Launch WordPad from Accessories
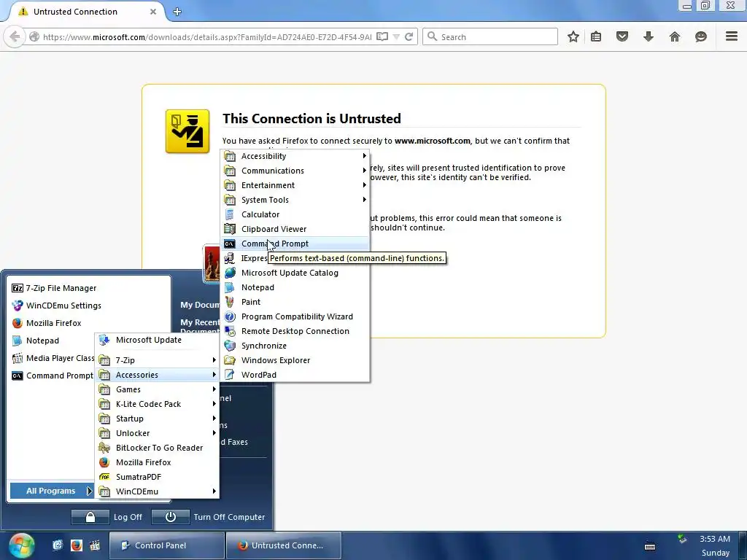Viewport: 747px width, 560px height. [295, 375]
